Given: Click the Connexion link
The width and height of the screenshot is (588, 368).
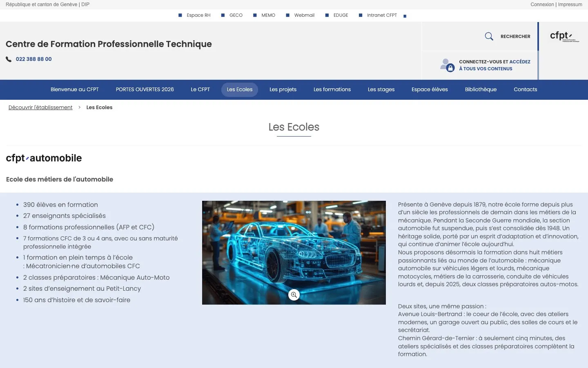Looking at the screenshot, I should point(542,4).
